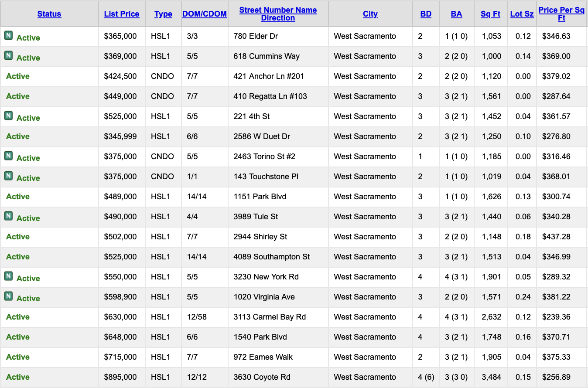Screen dimensions: 588x388
Task: Click the N icon on 221 4th St row
Action: click(8, 116)
